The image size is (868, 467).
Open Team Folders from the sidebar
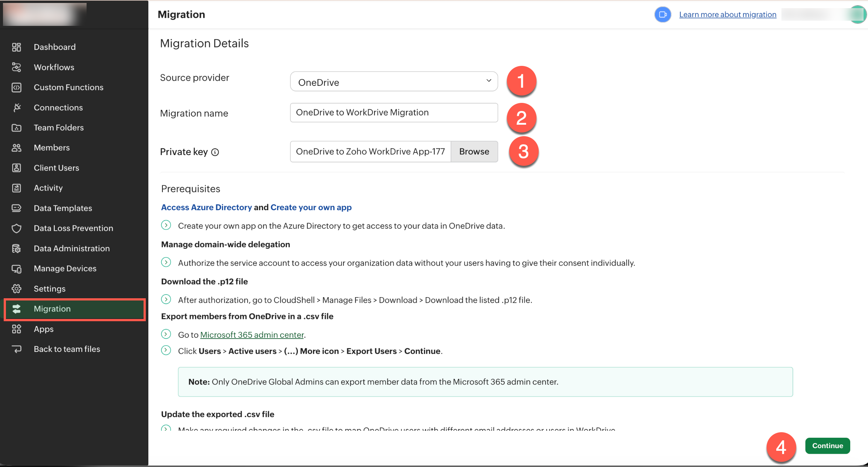tap(58, 128)
